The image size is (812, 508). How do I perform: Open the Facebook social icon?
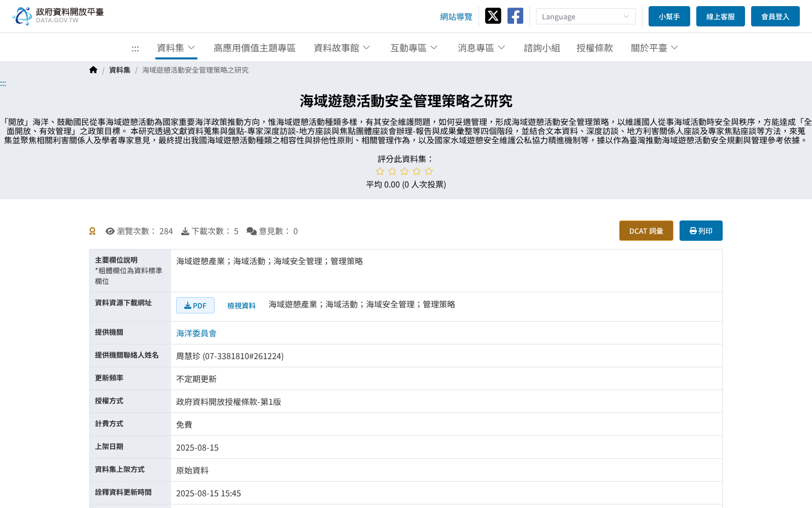515,16
